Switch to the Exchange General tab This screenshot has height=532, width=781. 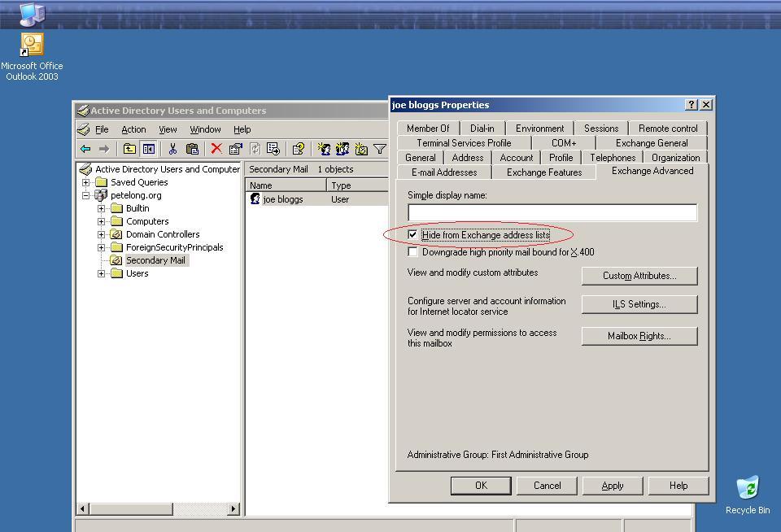652,143
